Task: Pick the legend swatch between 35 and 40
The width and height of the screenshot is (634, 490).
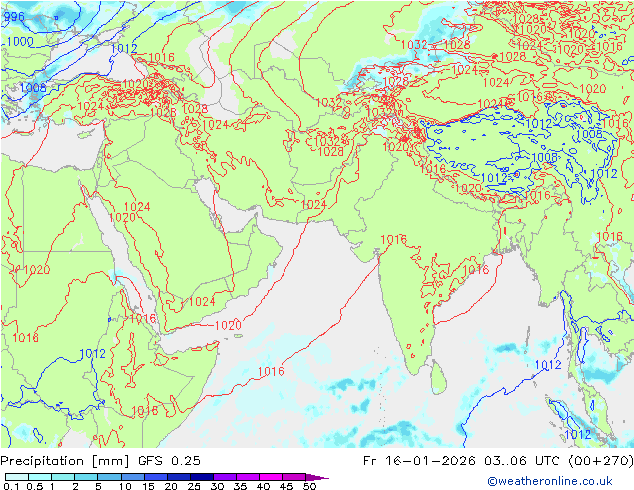Action: pyautogui.click(x=248, y=477)
